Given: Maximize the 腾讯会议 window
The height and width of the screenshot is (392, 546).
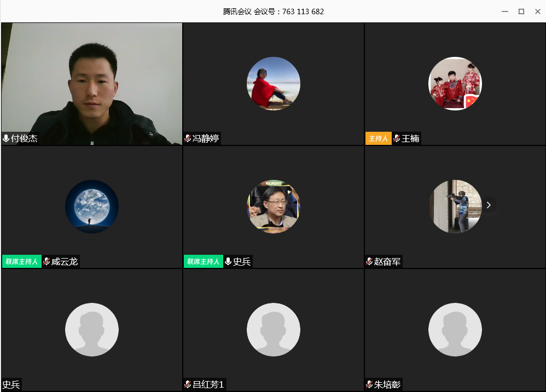Looking at the screenshot, I should (x=521, y=11).
